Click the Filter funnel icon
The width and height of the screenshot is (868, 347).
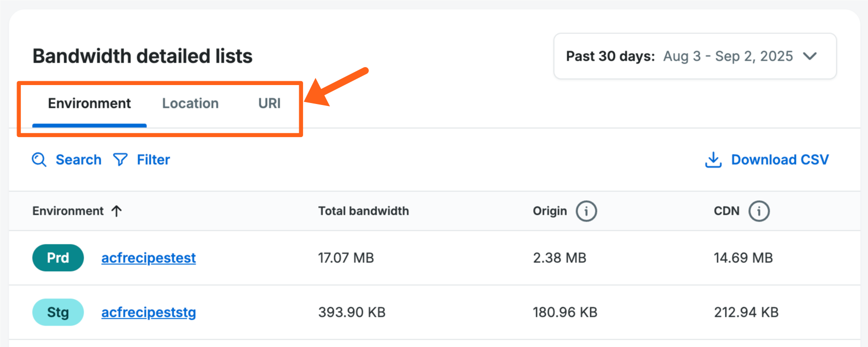(x=120, y=159)
